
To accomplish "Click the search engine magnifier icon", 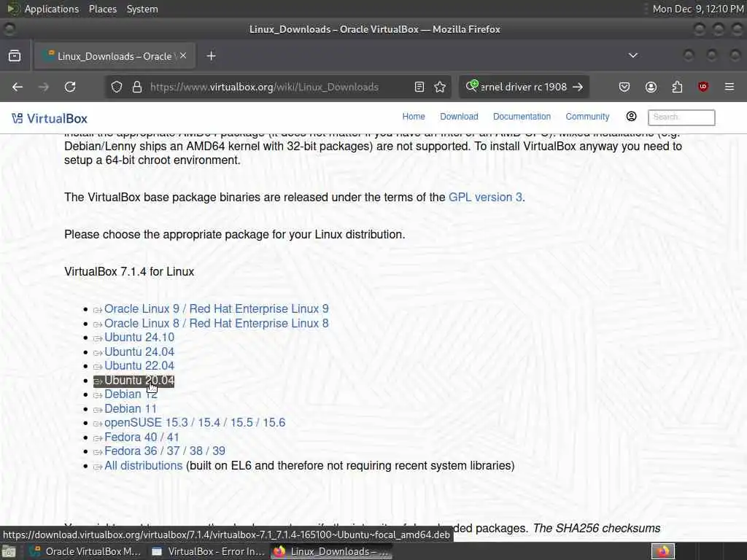I will [x=471, y=86].
